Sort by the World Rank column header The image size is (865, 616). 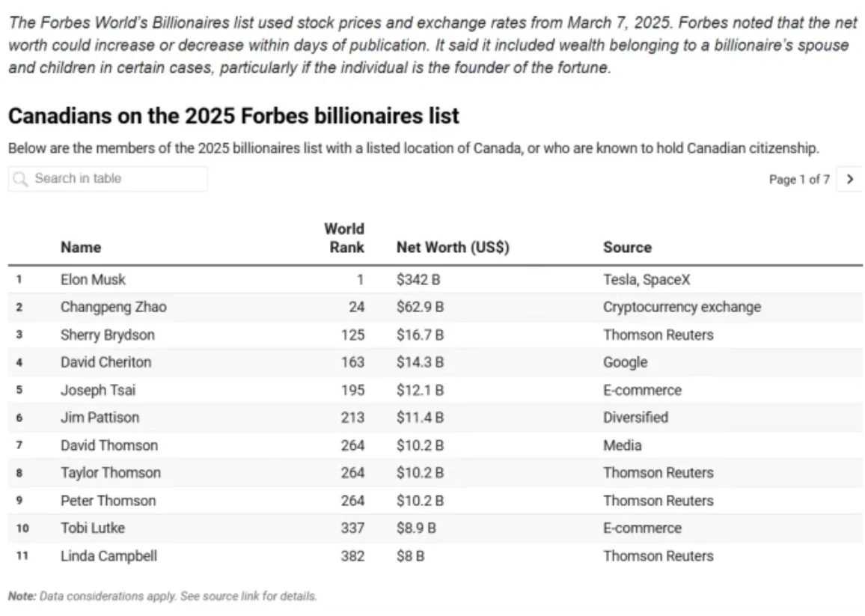(x=344, y=238)
